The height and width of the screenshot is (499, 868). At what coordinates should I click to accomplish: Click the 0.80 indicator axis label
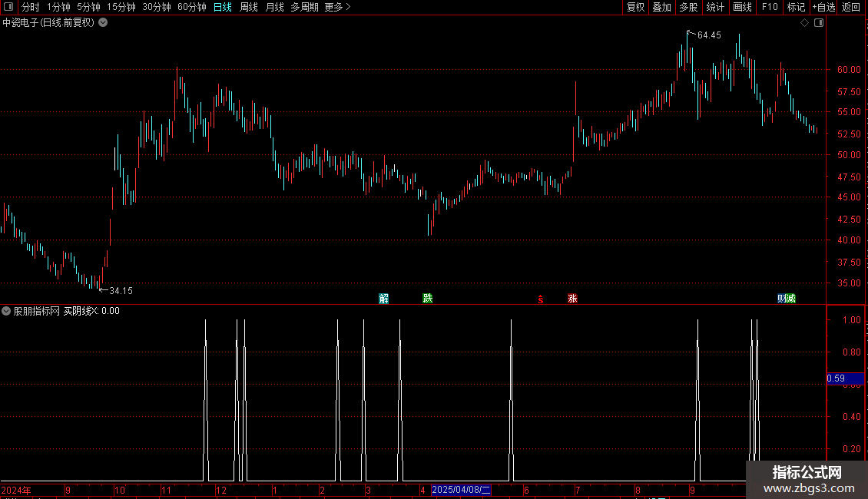pos(851,352)
